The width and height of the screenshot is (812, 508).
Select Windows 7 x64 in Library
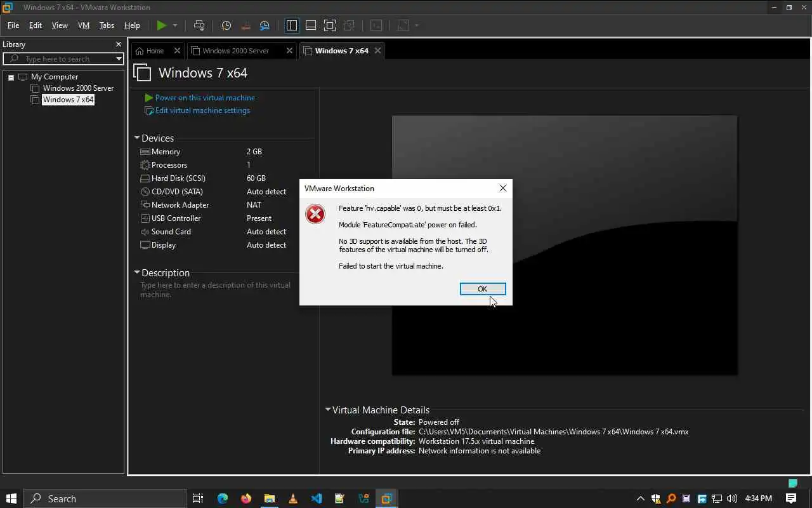(x=68, y=100)
